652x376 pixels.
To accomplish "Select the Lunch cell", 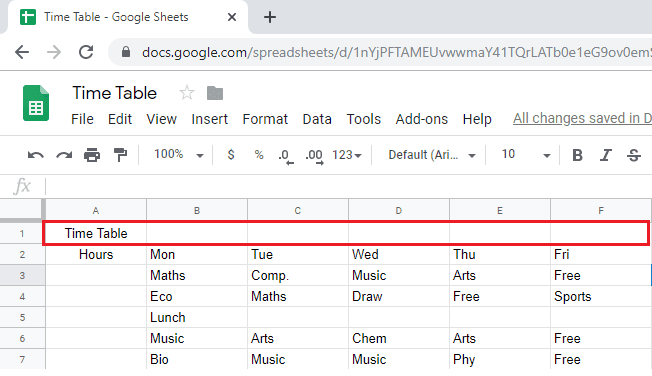I will pyautogui.click(x=197, y=317).
